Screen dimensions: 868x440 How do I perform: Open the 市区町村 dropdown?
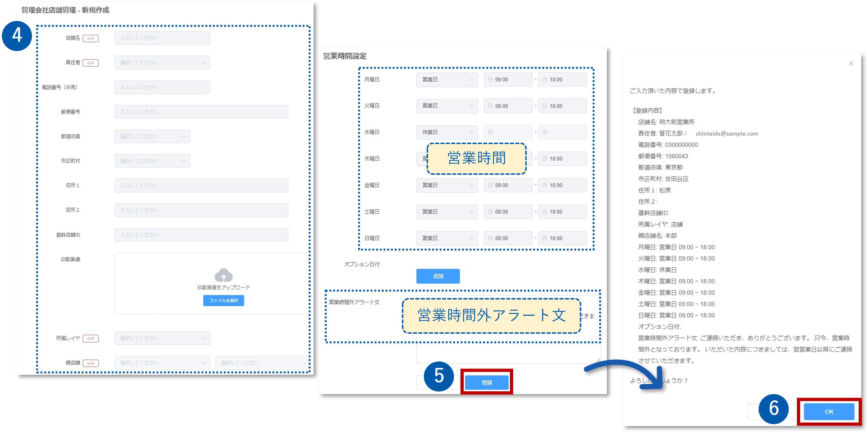[x=152, y=161]
